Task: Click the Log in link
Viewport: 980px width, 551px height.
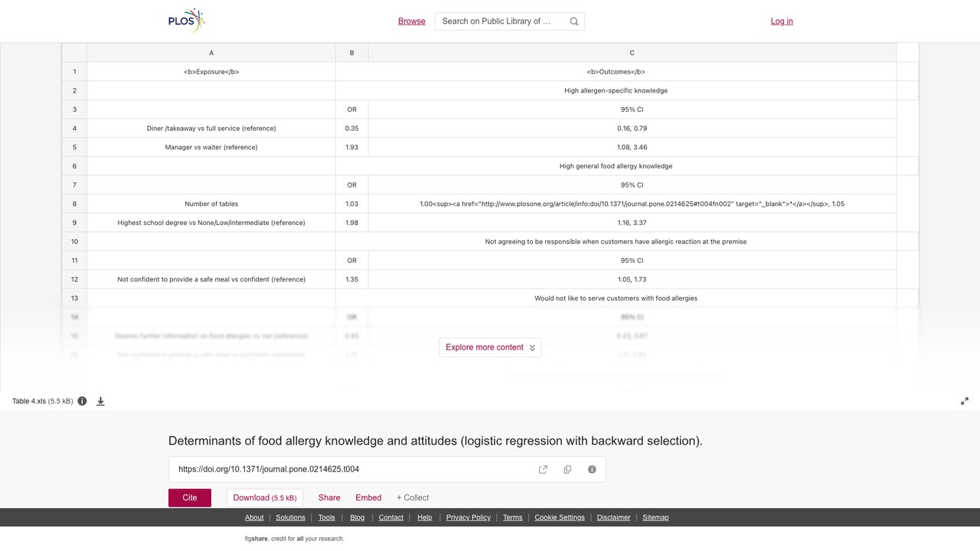Action: coord(782,21)
